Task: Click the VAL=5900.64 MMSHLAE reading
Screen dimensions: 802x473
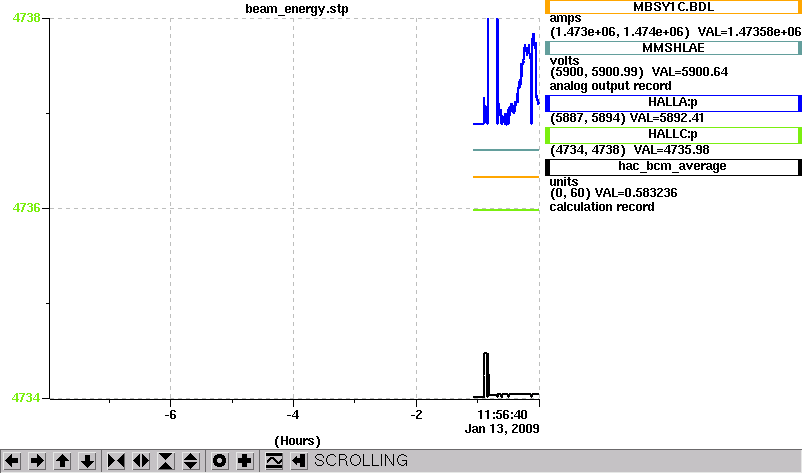Action: 689,72
